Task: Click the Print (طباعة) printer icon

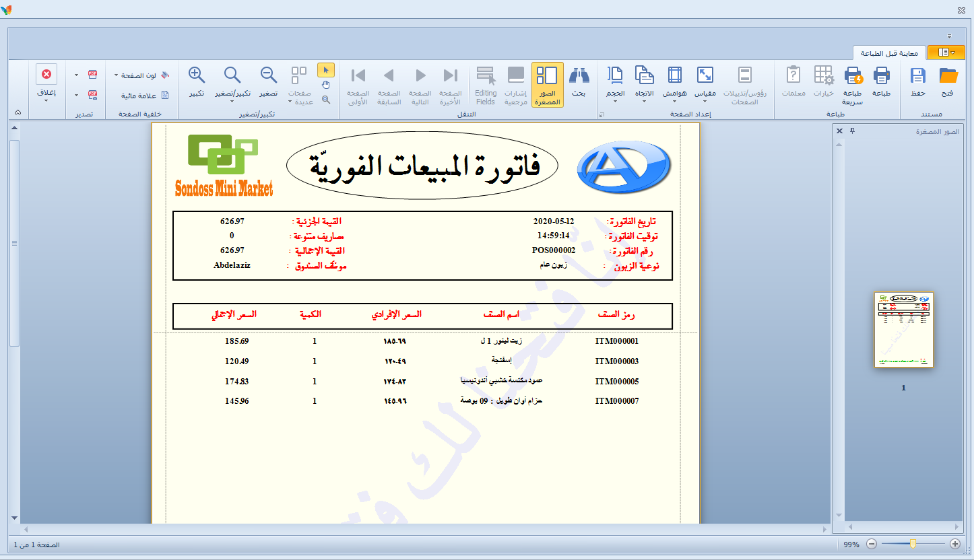Action: pyautogui.click(x=882, y=76)
